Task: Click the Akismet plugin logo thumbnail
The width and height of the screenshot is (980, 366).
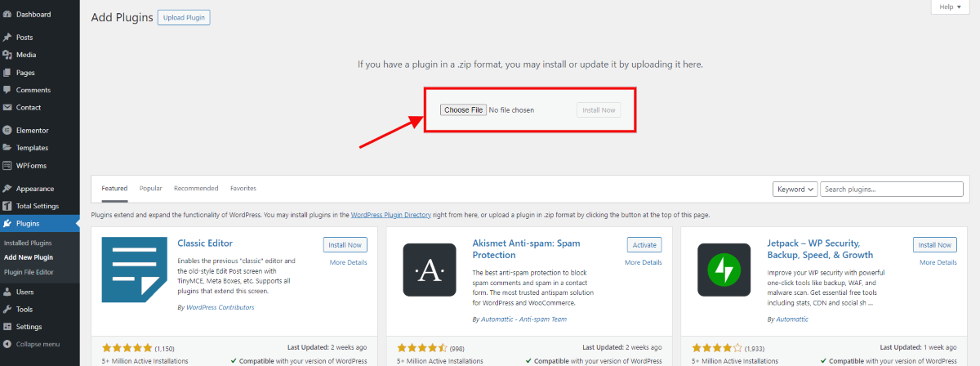Action: click(x=430, y=270)
